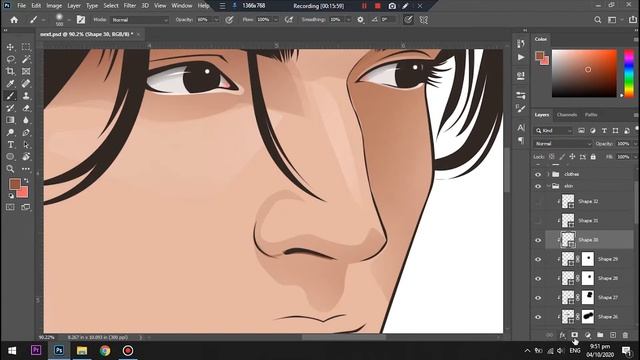Click the Color panel foreground swatch
The height and width of the screenshot is (360, 640).
click(x=540, y=55)
